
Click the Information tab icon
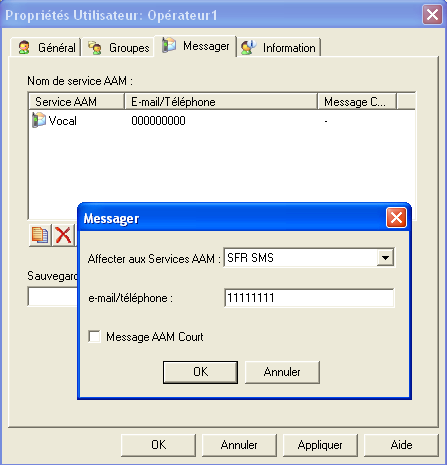[x=249, y=48]
